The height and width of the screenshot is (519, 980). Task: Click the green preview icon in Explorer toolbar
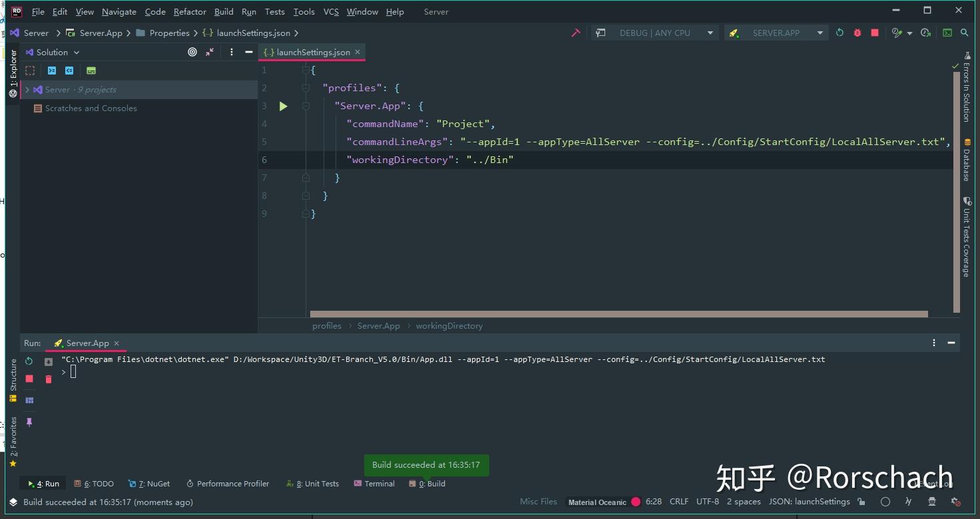point(91,71)
